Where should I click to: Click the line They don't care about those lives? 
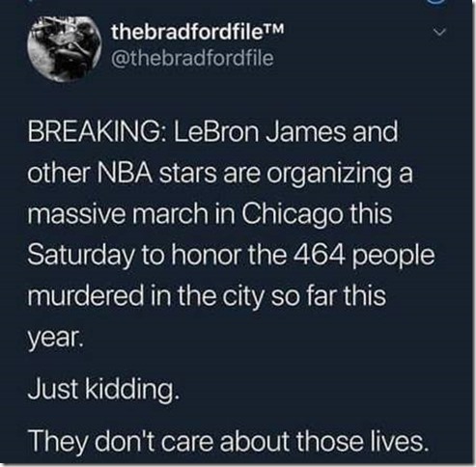click(x=229, y=442)
